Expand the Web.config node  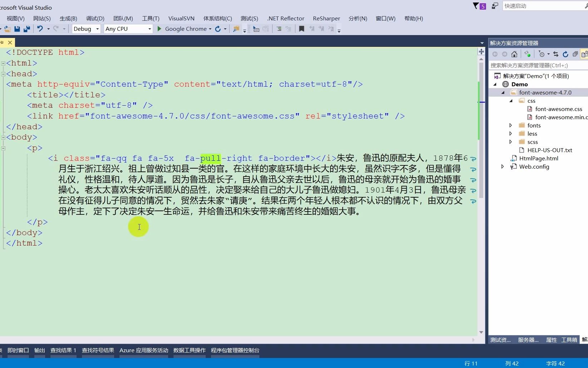point(503,166)
